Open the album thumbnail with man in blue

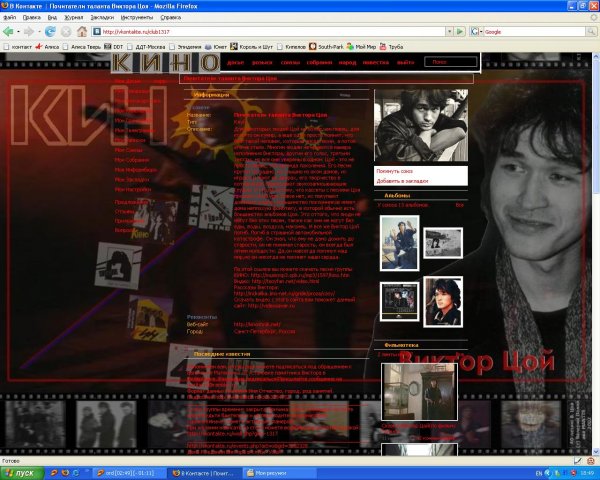click(399, 243)
